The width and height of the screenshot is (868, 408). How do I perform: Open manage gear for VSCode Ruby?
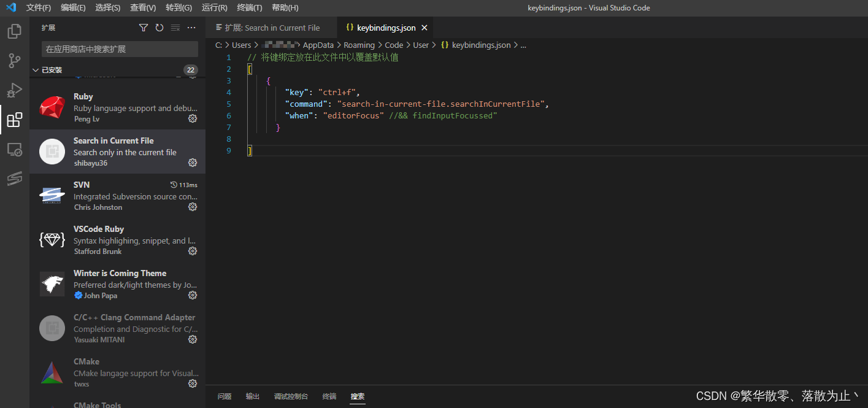pyautogui.click(x=193, y=251)
